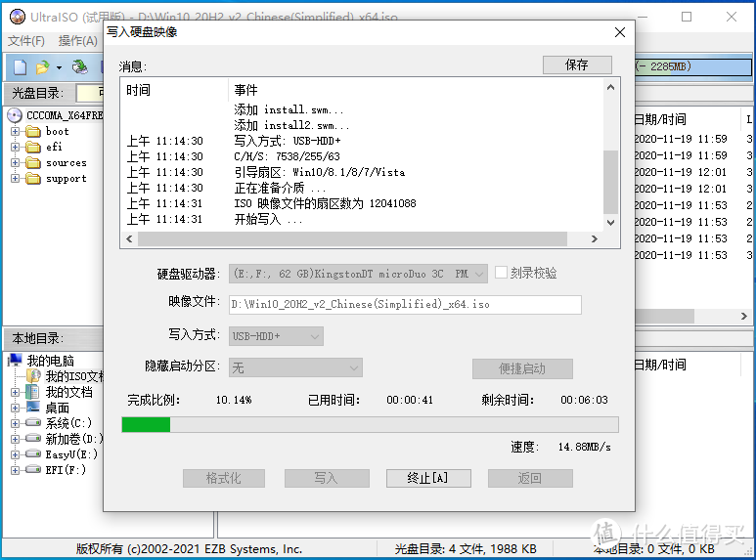Screen dimensions: 756x560
Task: Click the 返回 button
Action: click(530, 478)
